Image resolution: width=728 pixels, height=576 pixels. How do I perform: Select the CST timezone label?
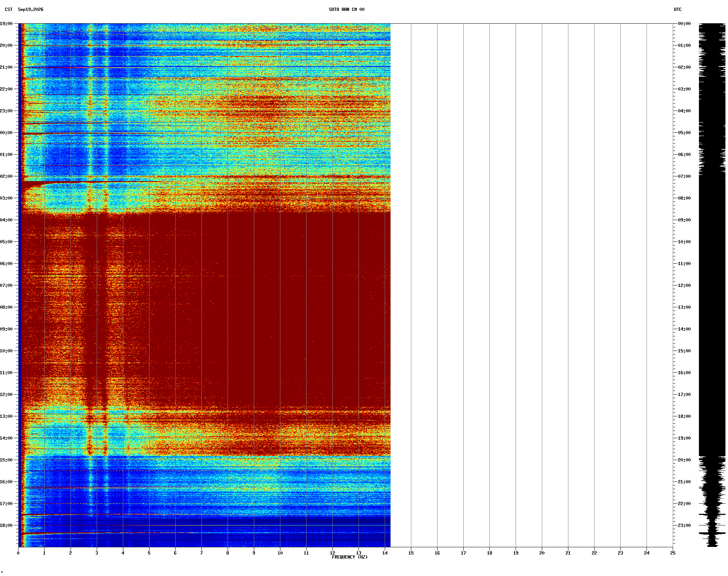coord(8,9)
